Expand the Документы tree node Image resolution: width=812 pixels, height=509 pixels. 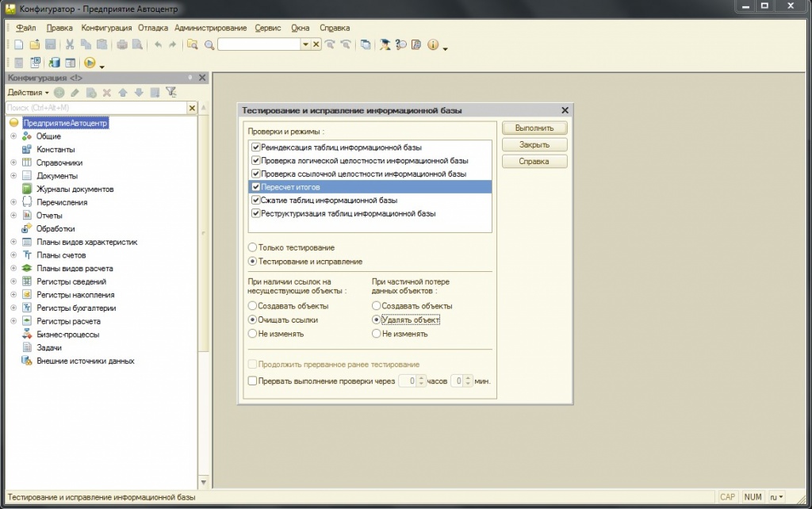(13, 175)
